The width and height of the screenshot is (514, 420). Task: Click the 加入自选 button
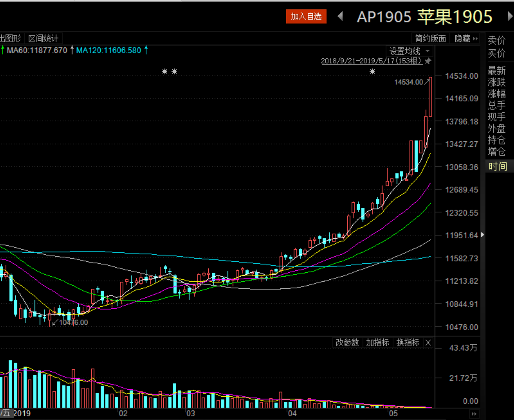[306, 16]
